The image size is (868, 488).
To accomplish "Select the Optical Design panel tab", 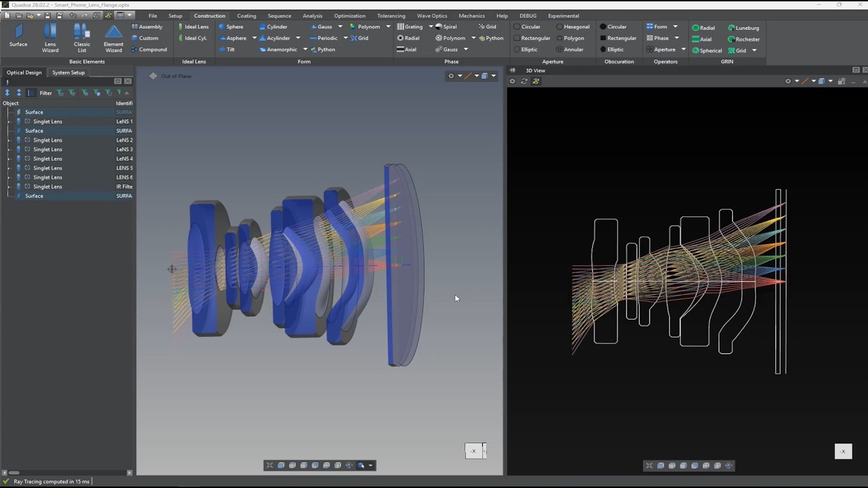I will [24, 73].
